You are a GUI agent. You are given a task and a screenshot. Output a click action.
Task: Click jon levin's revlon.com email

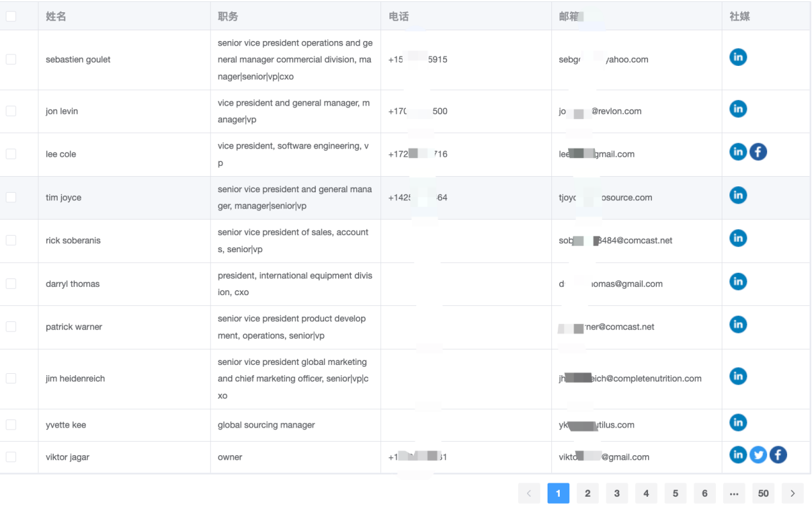pyautogui.click(x=600, y=111)
